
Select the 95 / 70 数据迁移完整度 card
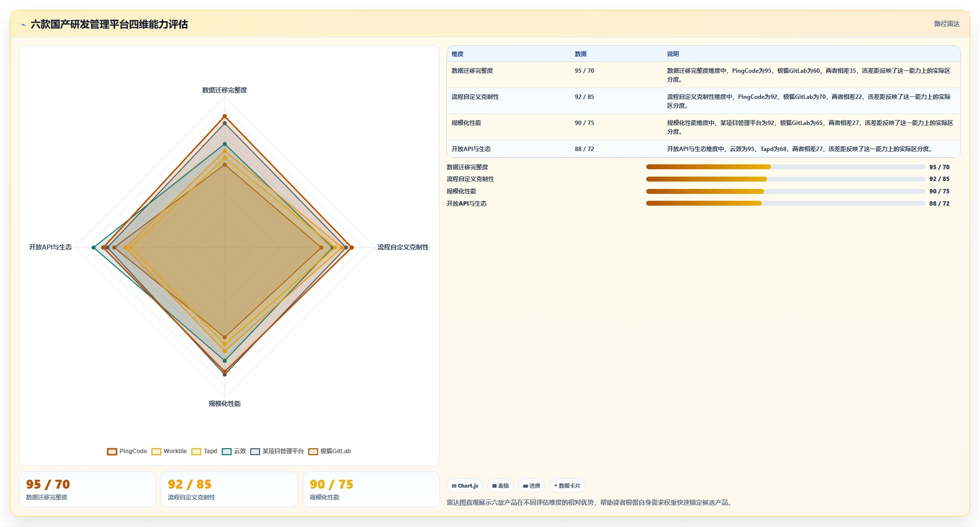[88, 489]
